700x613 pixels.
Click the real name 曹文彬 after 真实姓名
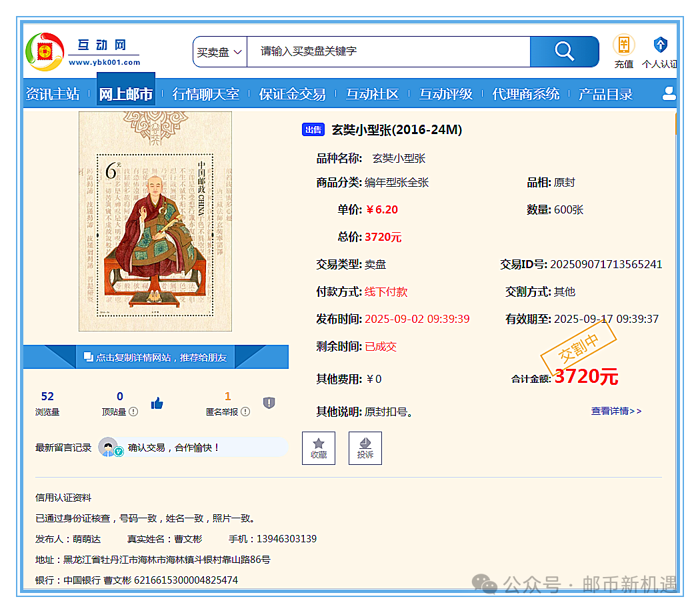click(188, 539)
